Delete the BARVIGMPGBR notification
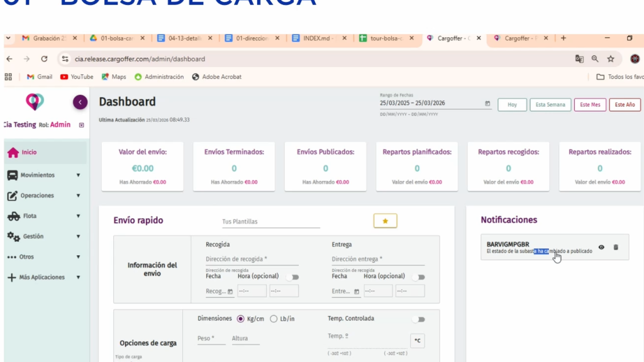The width and height of the screenshot is (644, 362). [x=616, y=247]
